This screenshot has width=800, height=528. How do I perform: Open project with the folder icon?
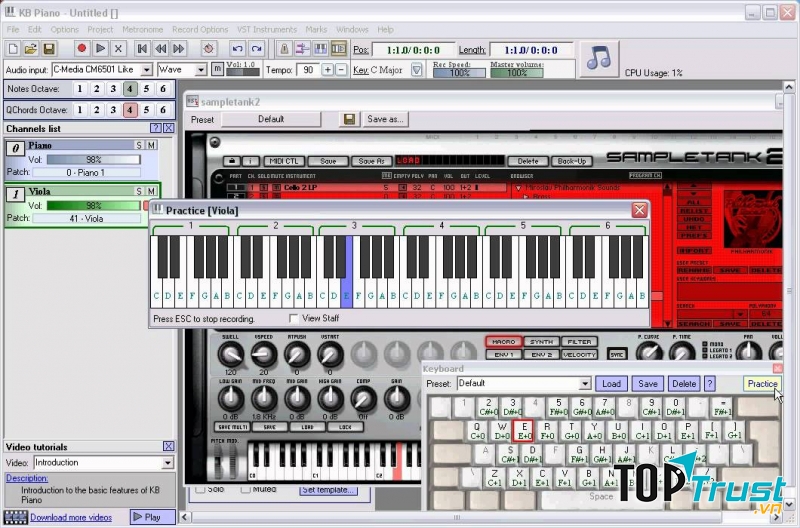(31, 49)
